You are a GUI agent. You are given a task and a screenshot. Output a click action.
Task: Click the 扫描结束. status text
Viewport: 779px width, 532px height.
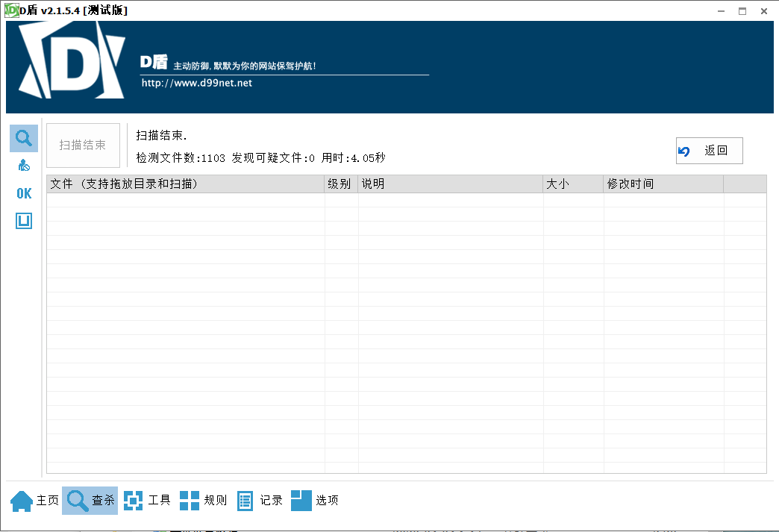click(161, 135)
